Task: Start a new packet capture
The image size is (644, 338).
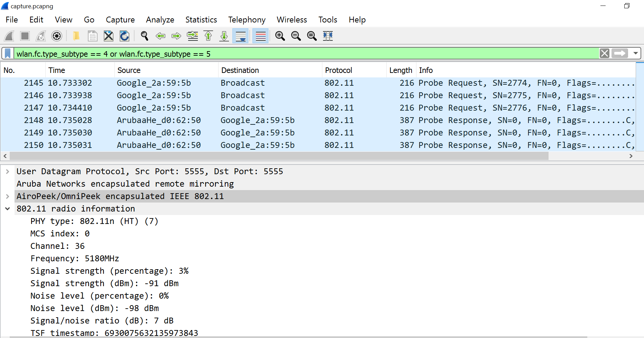Action: coord(9,36)
